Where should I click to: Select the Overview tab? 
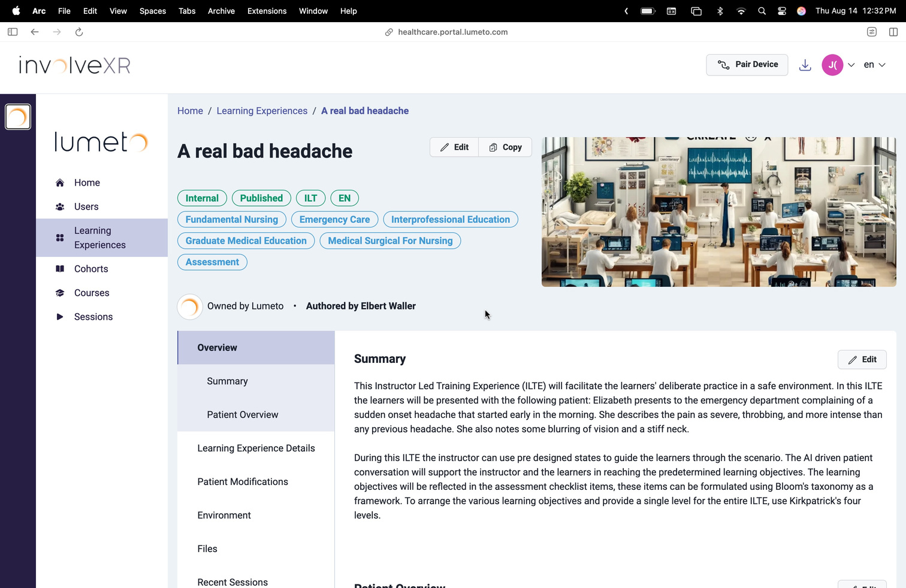tap(256, 348)
